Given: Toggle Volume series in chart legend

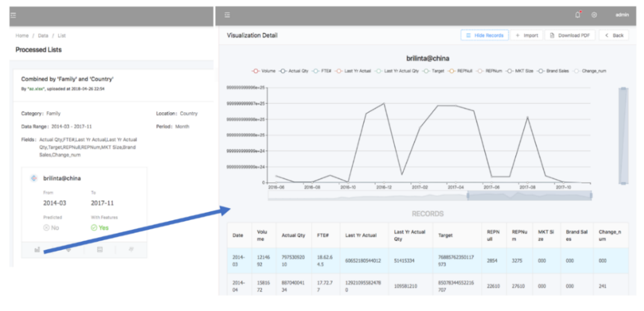Looking at the screenshot, I should click(x=264, y=71).
